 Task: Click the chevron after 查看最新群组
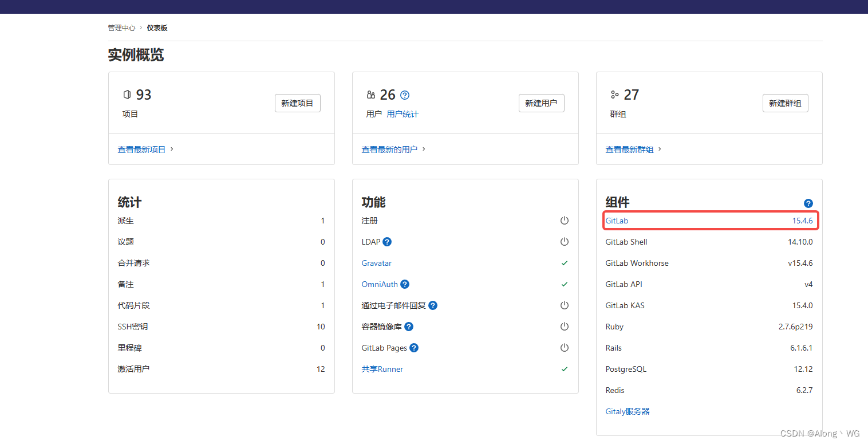[660, 149]
